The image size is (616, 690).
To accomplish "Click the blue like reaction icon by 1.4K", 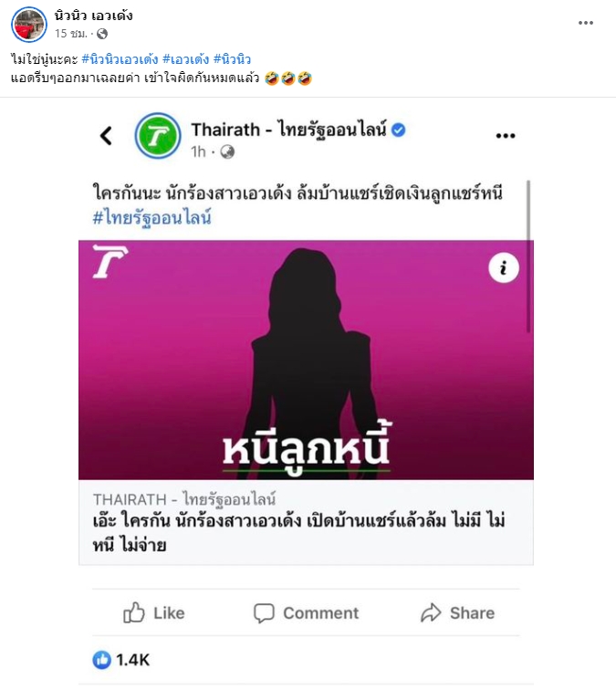I will pyautogui.click(x=101, y=660).
